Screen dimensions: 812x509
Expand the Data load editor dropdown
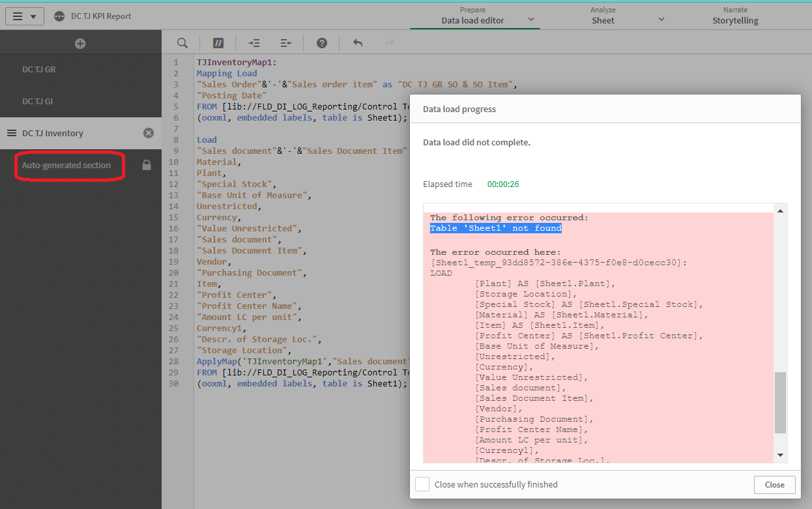click(531, 20)
